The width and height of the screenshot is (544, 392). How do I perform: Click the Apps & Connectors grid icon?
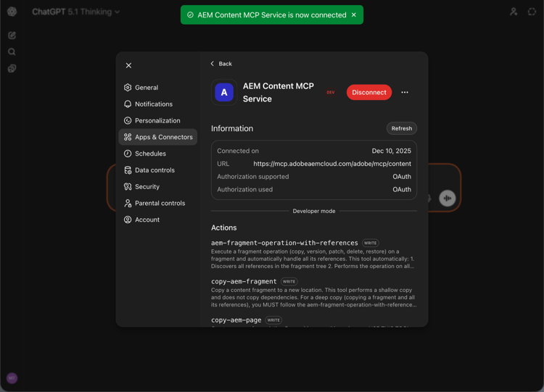coord(128,137)
